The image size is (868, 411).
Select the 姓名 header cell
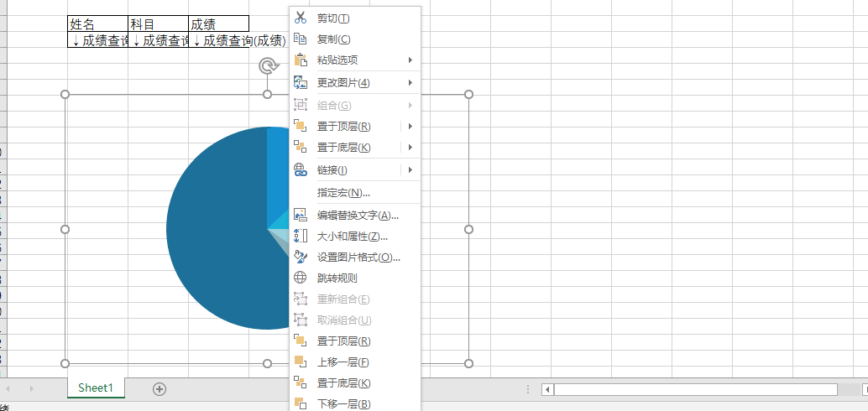pyautogui.click(x=98, y=23)
